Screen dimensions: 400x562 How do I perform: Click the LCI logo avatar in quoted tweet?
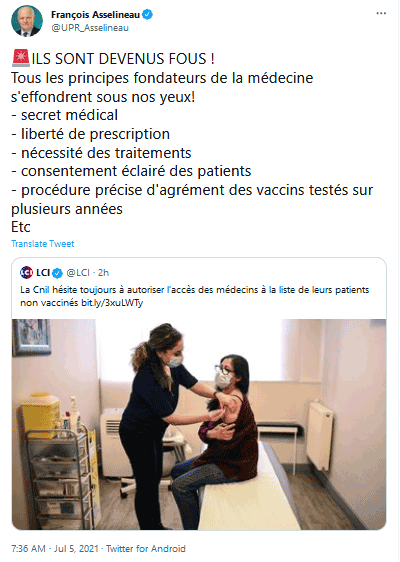tap(27, 273)
